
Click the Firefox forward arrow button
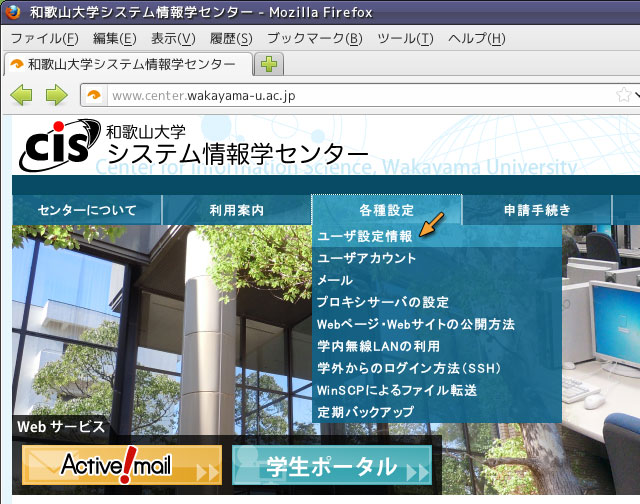(x=57, y=95)
